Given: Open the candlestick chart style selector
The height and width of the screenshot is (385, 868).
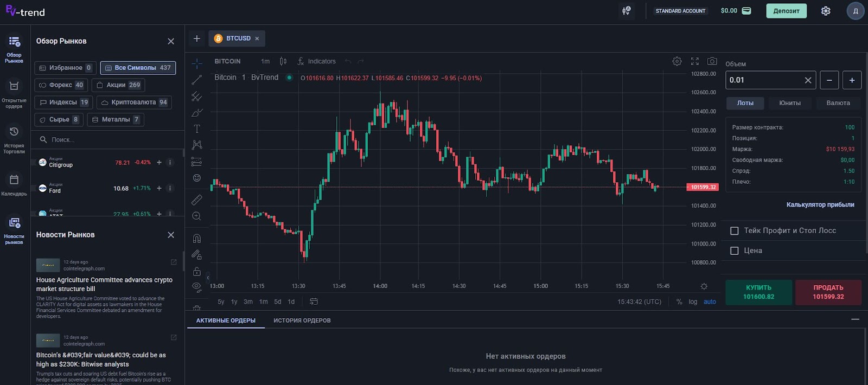Looking at the screenshot, I should click(283, 61).
